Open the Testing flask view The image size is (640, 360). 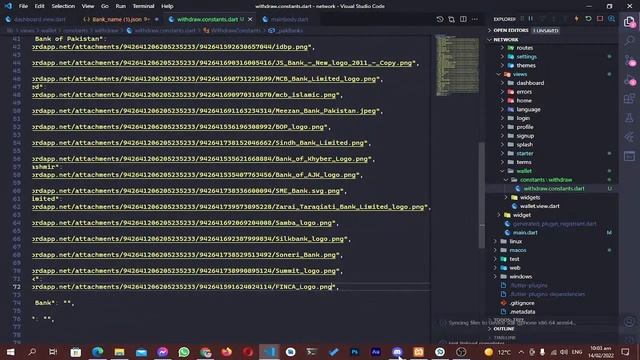click(629, 118)
